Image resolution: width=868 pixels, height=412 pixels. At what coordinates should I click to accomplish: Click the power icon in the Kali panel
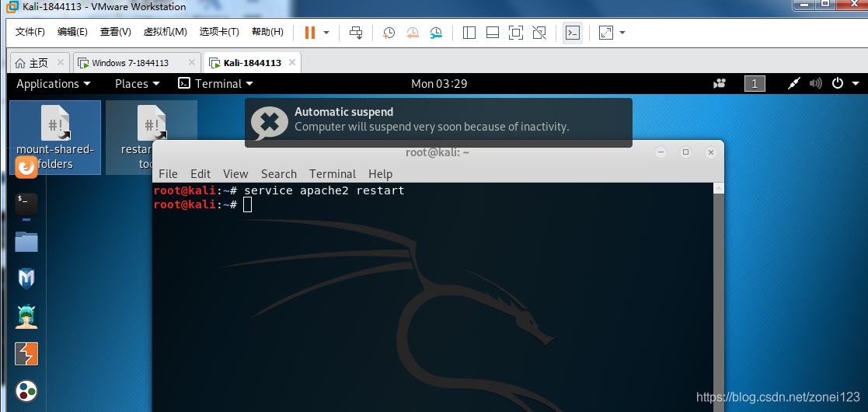pyautogui.click(x=838, y=84)
